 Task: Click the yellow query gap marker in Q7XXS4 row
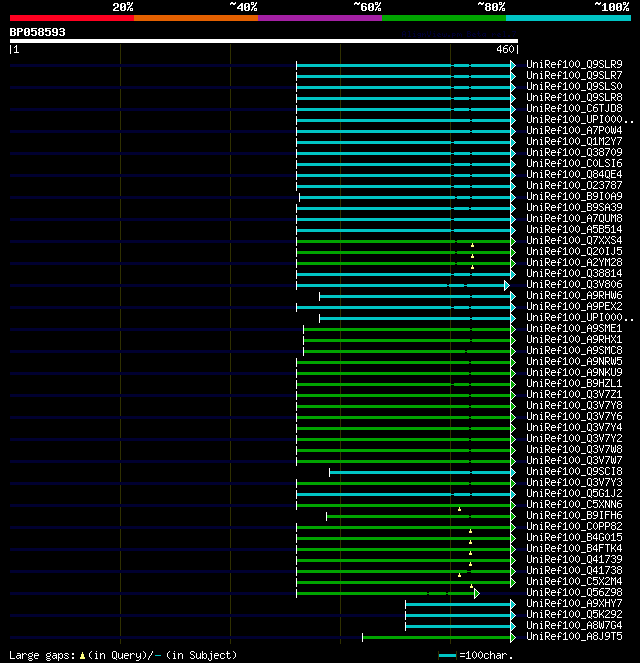point(472,245)
